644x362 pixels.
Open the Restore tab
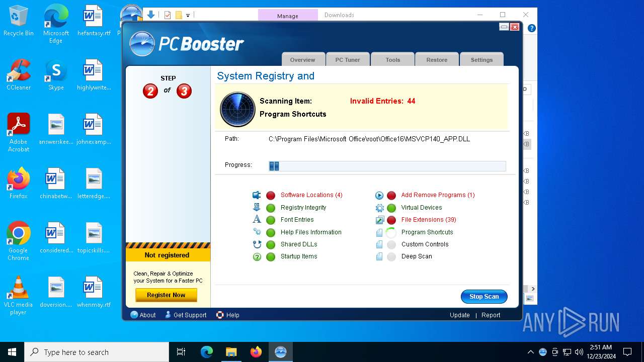click(x=437, y=59)
